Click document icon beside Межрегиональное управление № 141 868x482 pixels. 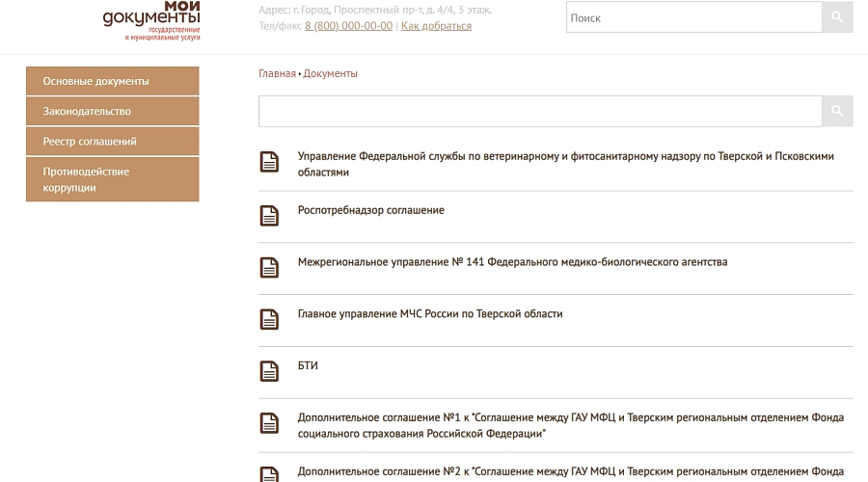270,267
